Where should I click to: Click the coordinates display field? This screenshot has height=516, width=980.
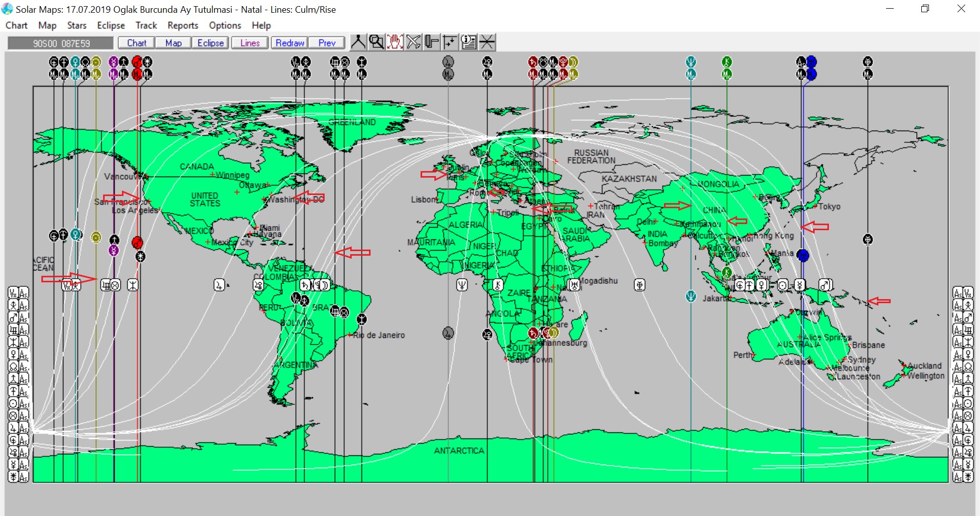point(61,43)
